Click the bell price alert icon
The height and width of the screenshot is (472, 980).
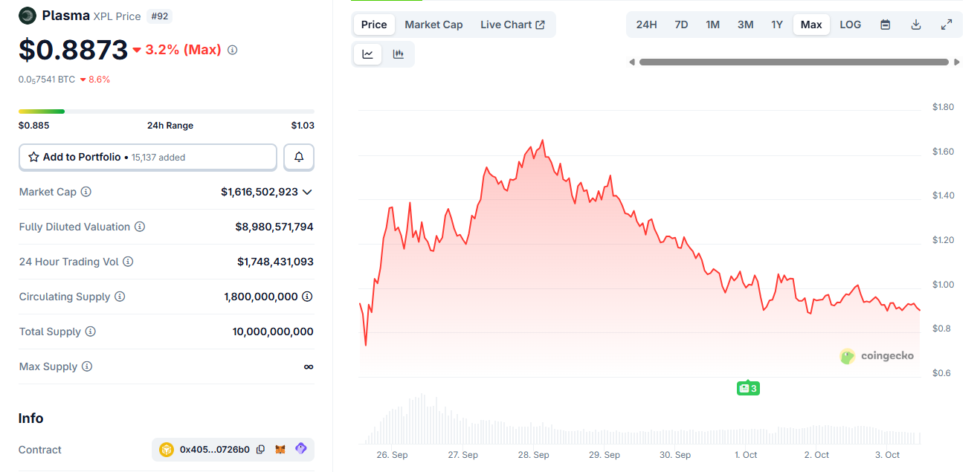299,157
